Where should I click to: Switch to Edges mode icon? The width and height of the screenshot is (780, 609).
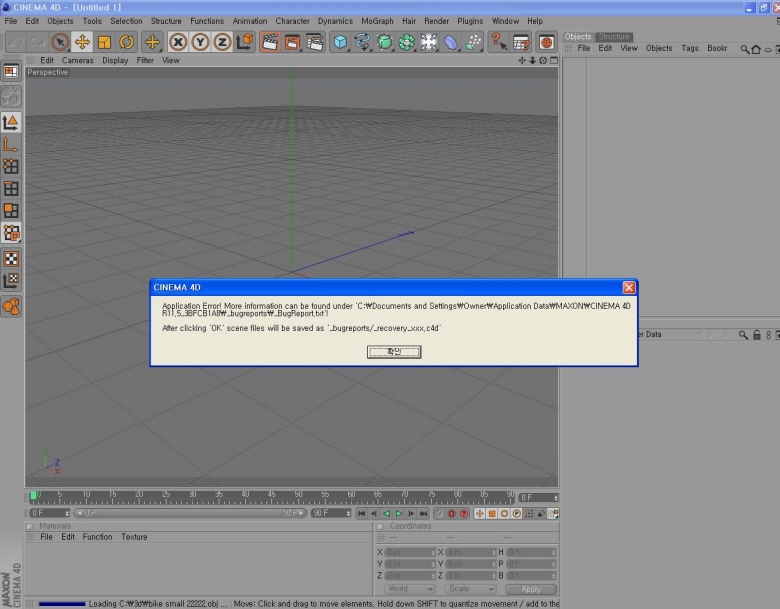(x=11, y=189)
